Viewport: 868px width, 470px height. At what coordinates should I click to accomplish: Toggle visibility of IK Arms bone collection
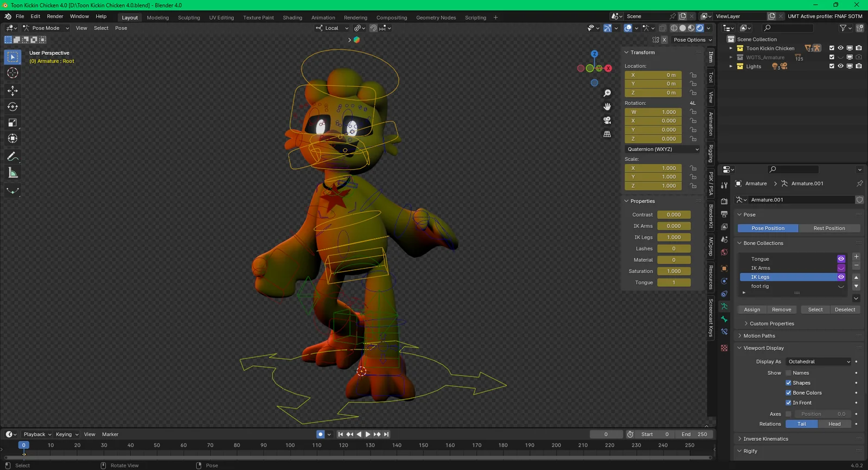(x=841, y=268)
